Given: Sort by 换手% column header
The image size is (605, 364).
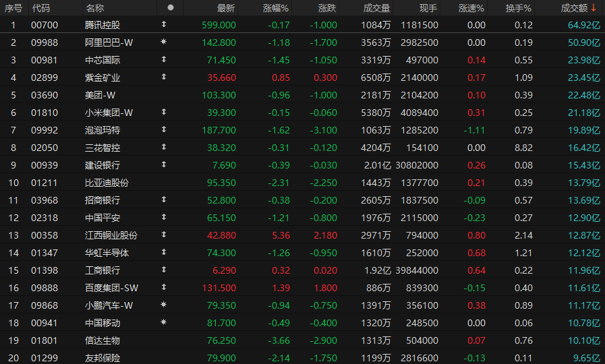Looking at the screenshot, I should coord(519,8).
